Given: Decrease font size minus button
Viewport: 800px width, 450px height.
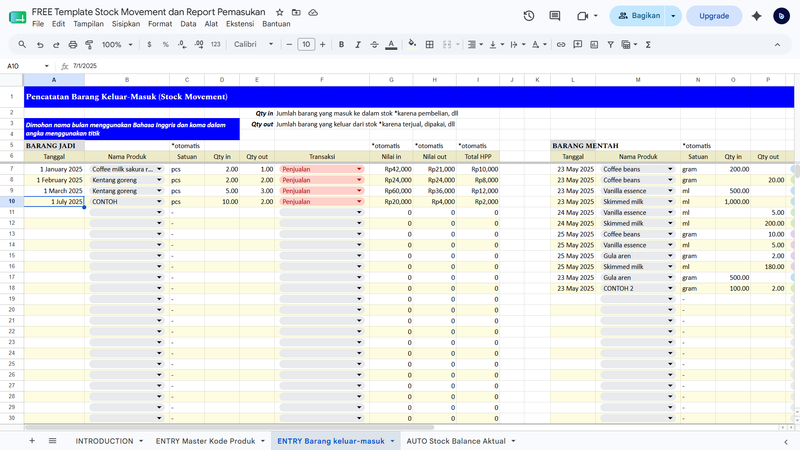Looking at the screenshot, I should (289, 45).
